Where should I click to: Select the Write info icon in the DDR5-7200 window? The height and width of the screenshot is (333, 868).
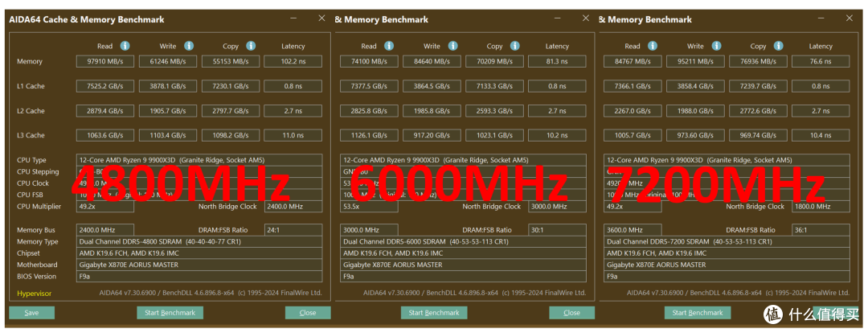[x=716, y=46]
